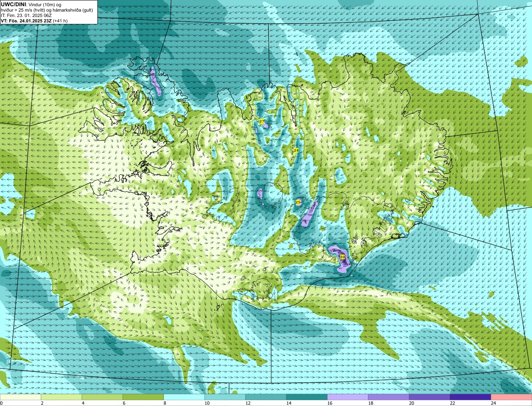Viewport: 532px width, 406px height.
Task: Pick the 6–8 m/s olive green legend swatch
Action: pos(143,397)
